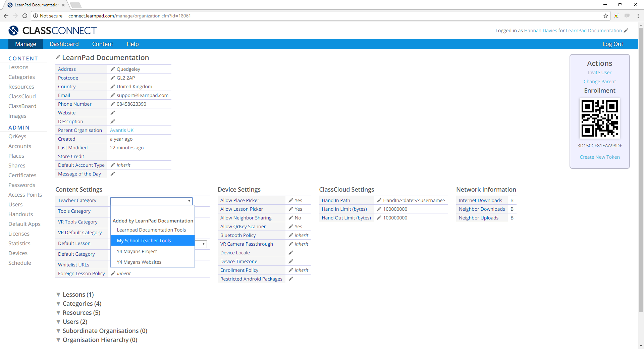Click the Allow Lesson Picker edit pencil

coord(291,209)
